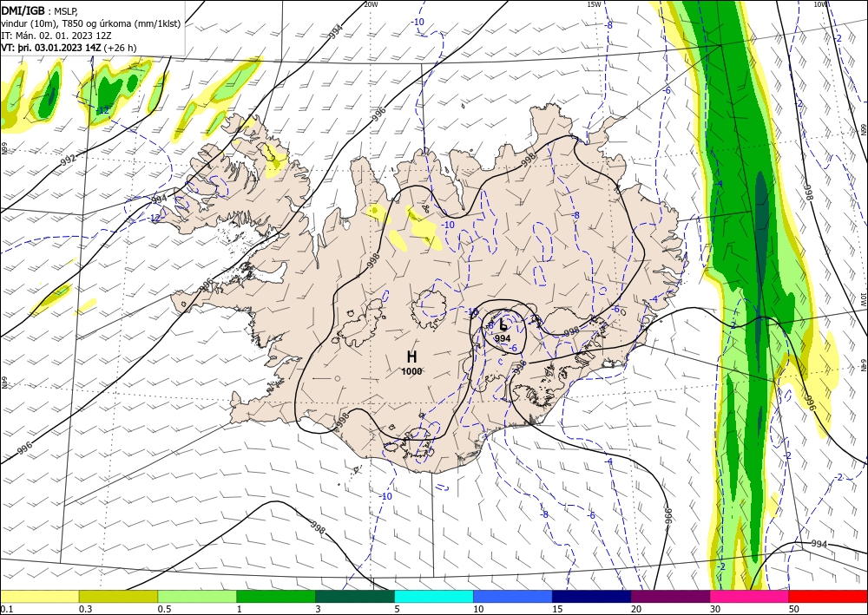Click the "IT: Mán. 02. 01. 2023 12Z" line
Viewport: 868px width, 615px height.
pos(56,36)
